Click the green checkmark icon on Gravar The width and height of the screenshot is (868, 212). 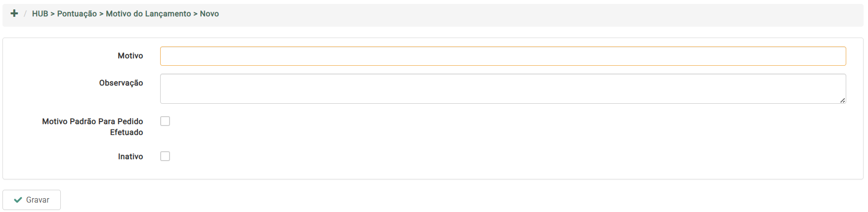click(18, 200)
